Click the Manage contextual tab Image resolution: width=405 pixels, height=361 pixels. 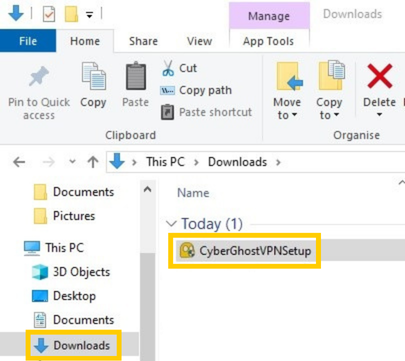tap(269, 16)
